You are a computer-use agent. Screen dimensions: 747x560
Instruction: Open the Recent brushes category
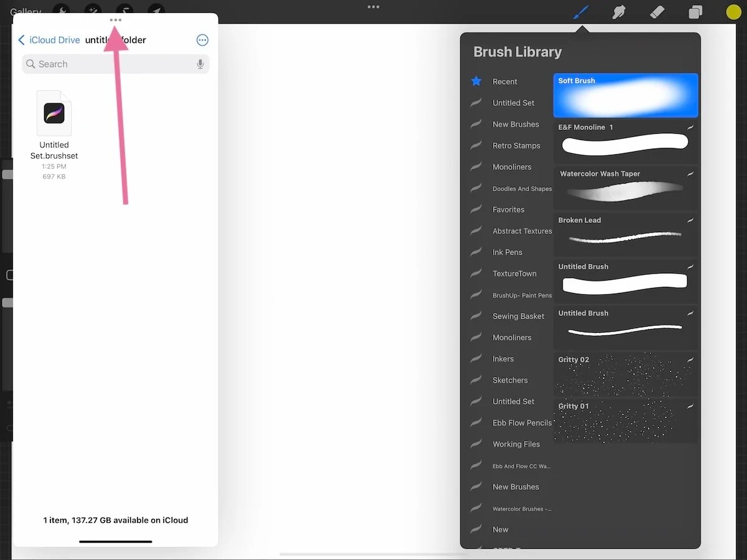[505, 81]
